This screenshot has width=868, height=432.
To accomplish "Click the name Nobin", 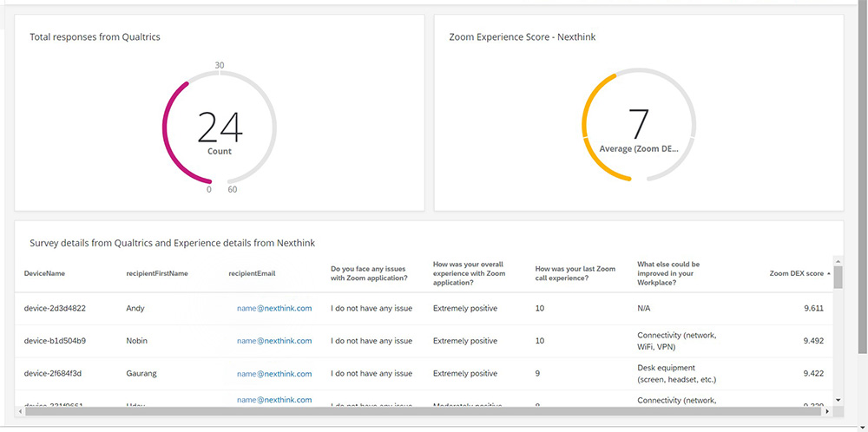I will point(137,341).
